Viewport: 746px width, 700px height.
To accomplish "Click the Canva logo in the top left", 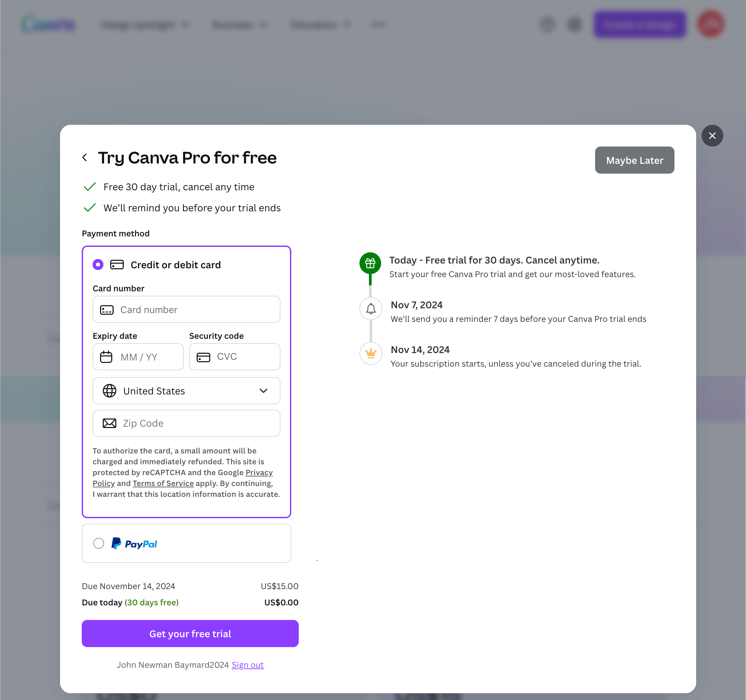I will [x=48, y=24].
